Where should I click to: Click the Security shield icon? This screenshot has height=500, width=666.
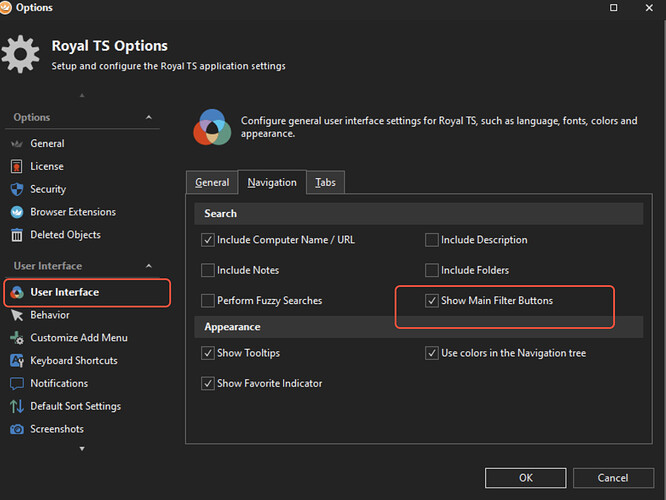coord(17,190)
